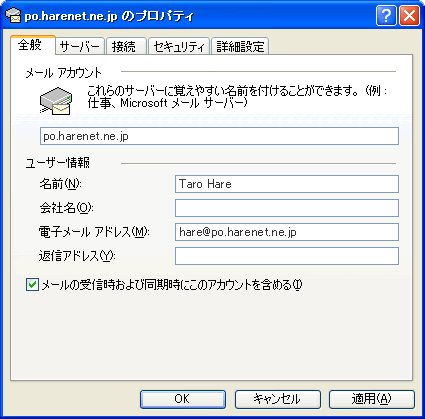Image resolution: width=425 pixels, height=419 pixels.
Task: Open the サーバー tab
Action: 80,46
